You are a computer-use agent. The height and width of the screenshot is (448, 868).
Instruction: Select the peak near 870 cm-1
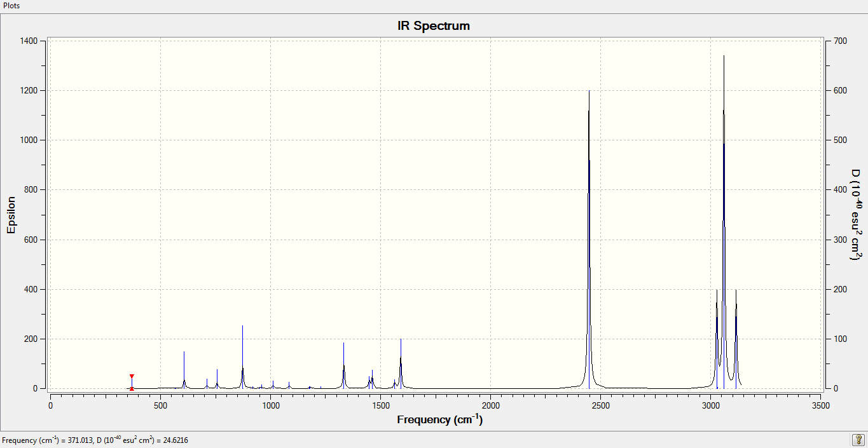pyautogui.click(x=242, y=356)
